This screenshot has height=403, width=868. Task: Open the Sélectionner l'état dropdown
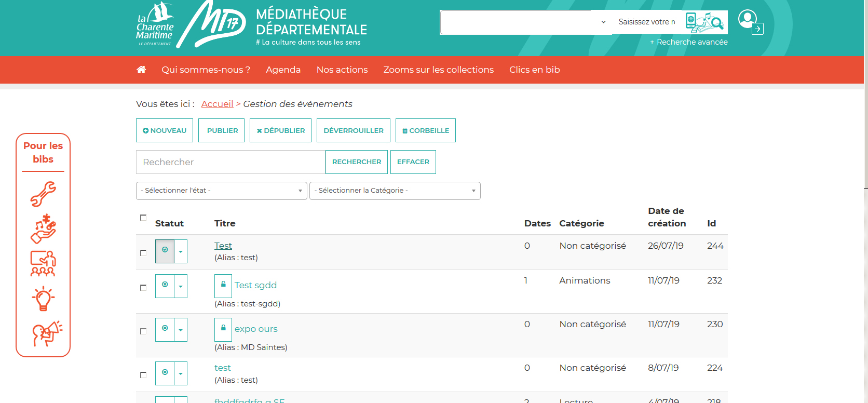(222, 191)
